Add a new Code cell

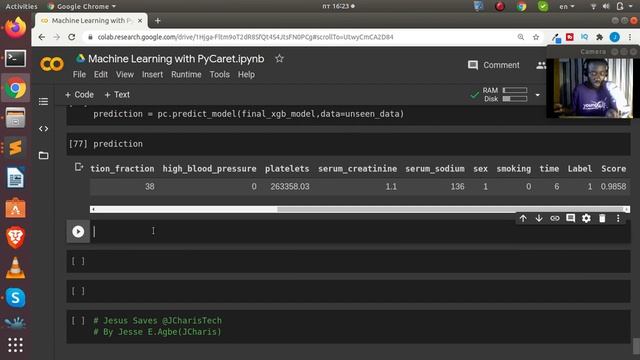pyautogui.click(x=79, y=95)
